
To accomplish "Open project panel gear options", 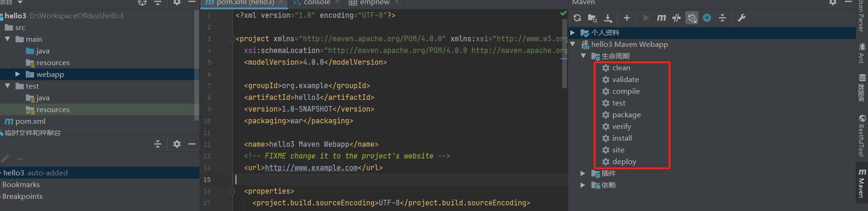I will click(x=177, y=2).
